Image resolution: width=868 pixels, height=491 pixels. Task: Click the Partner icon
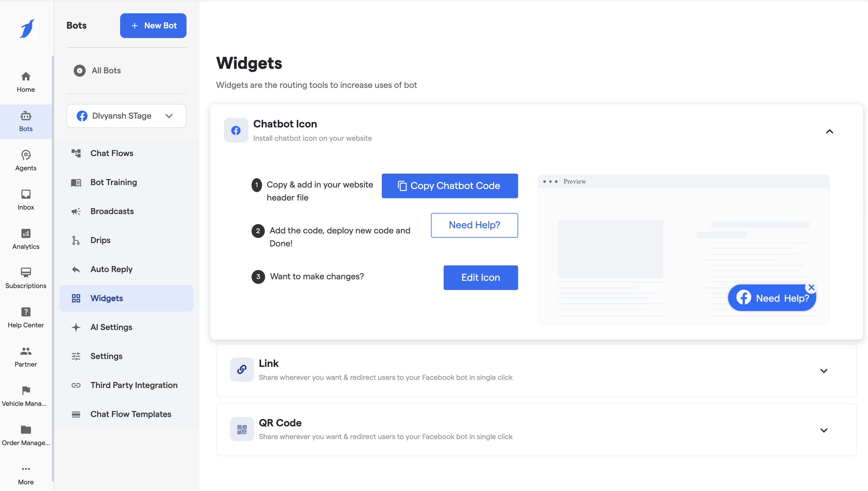[26, 351]
